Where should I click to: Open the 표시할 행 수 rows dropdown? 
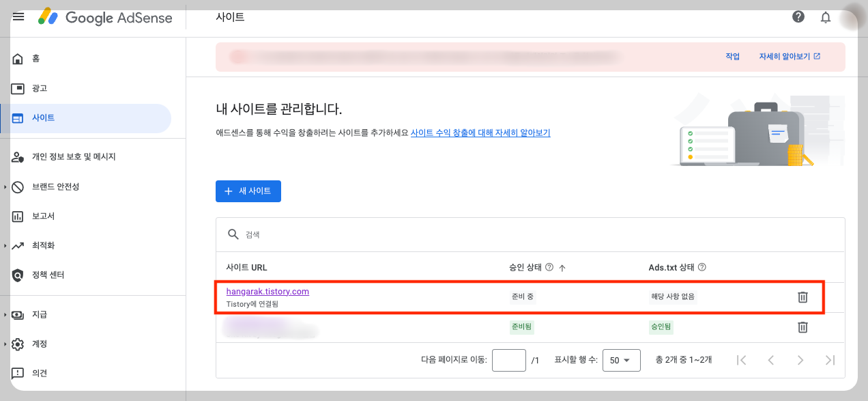click(620, 360)
